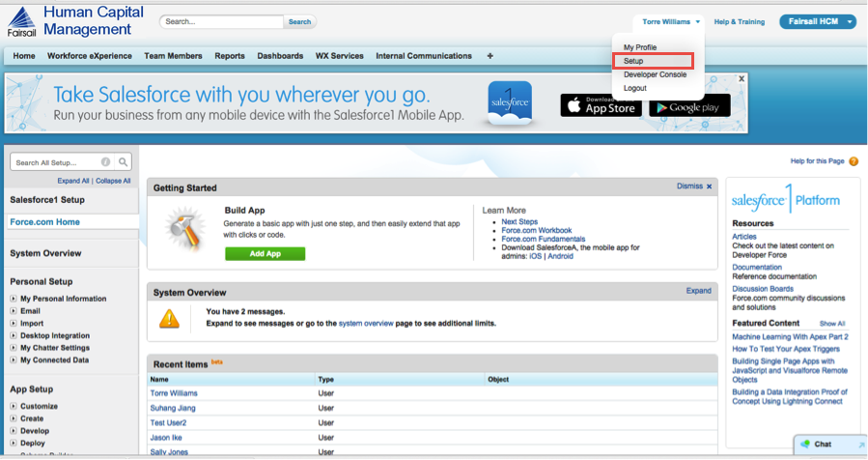Switch to the Team Members tab
The height and width of the screenshot is (460, 868).
click(173, 56)
